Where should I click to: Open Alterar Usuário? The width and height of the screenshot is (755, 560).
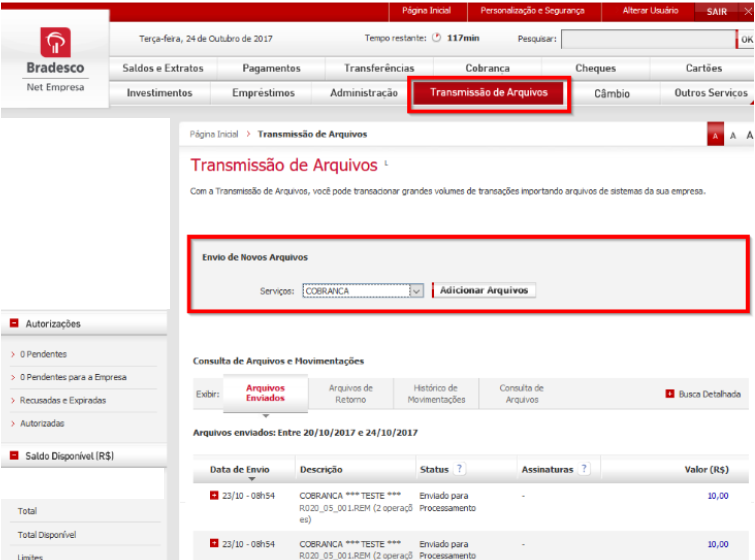pos(650,11)
